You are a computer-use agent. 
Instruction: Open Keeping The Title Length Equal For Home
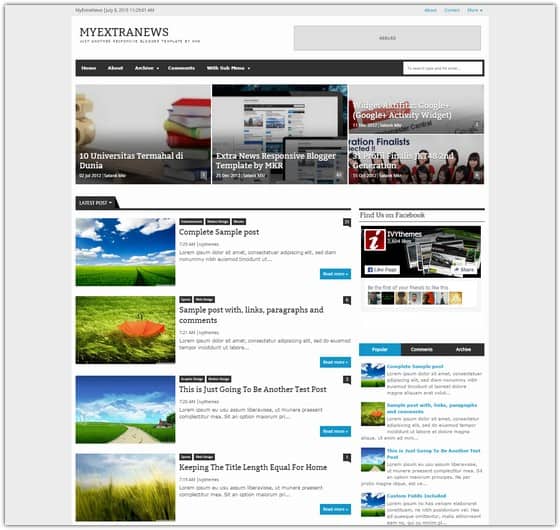click(x=253, y=467)
